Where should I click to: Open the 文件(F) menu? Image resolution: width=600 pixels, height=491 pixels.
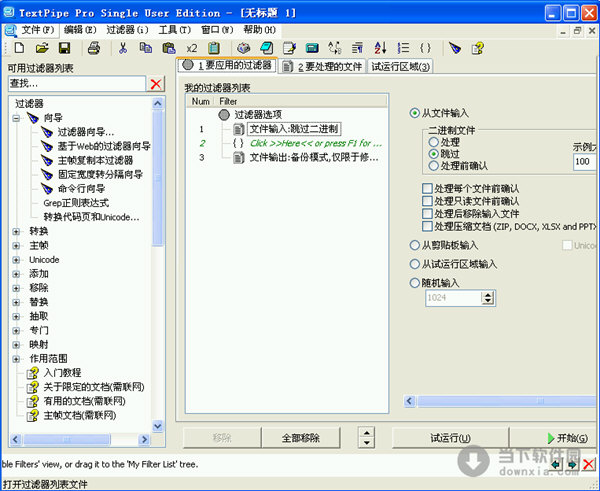tap(38, 30)
